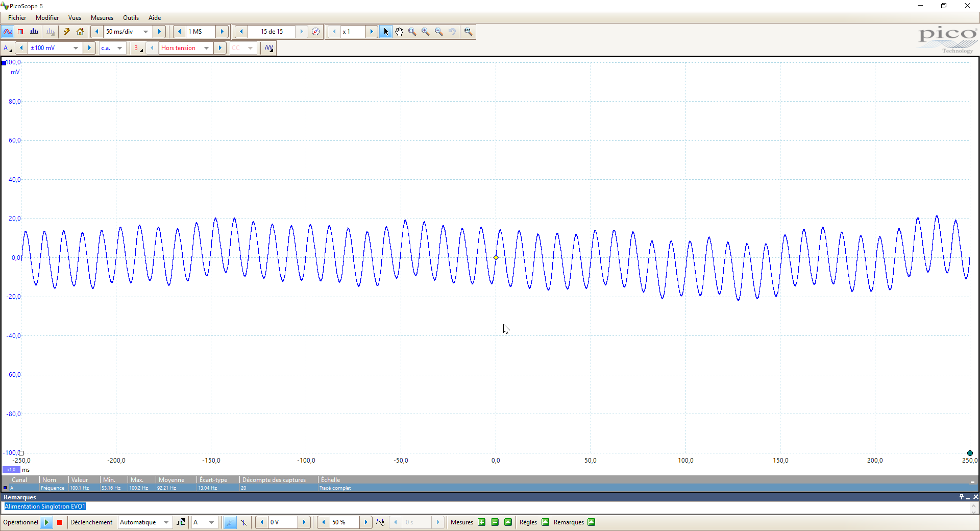This screenshot has height=531, width=980.
Task: Switch to Persistence mode icon
Action: [21, 32]
